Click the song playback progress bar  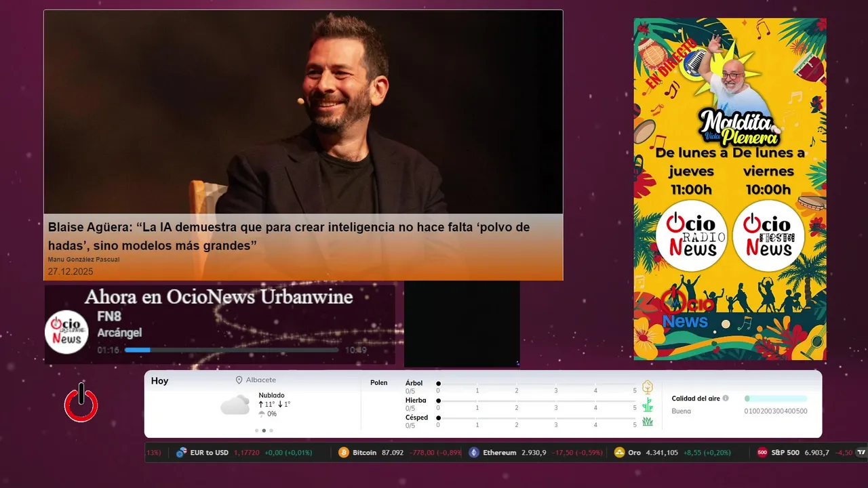[x=231, y=350]
